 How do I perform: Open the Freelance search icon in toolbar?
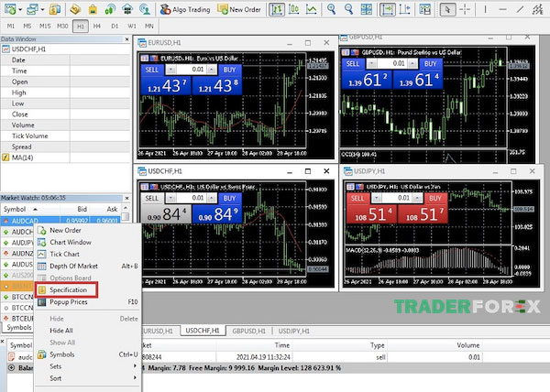coord(144,9)
